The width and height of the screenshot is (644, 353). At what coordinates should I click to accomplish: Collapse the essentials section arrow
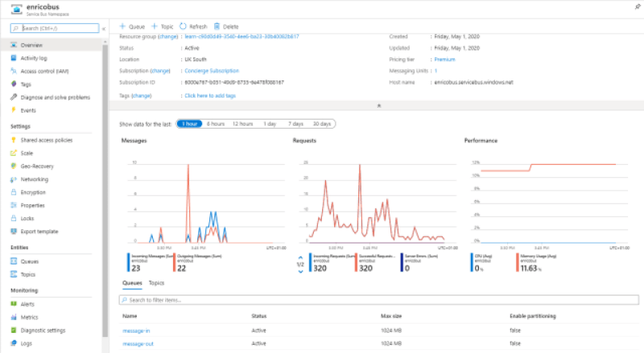[379, 106]
